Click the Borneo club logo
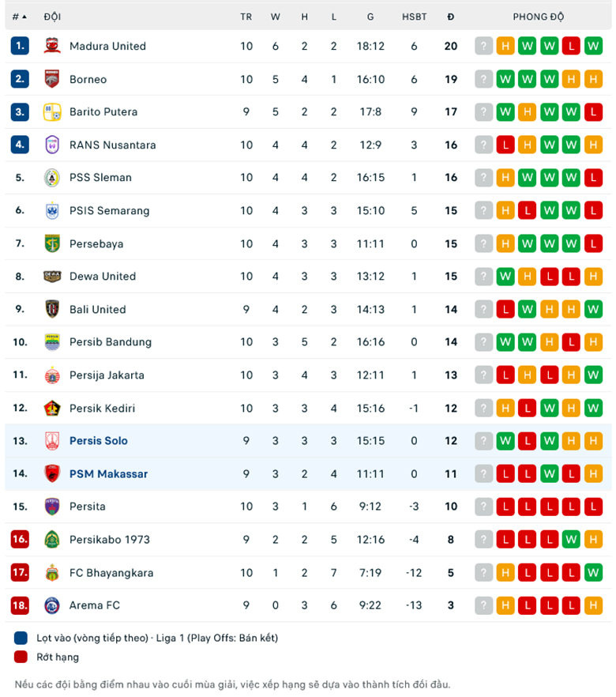This screenshot has height=697, width=616. 52,79
